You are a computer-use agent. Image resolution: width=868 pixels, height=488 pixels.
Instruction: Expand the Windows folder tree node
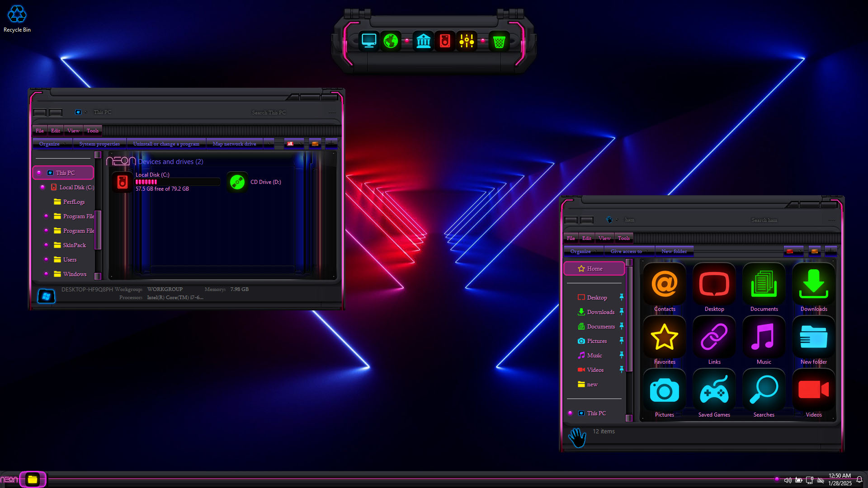click(x=46, y=274)
